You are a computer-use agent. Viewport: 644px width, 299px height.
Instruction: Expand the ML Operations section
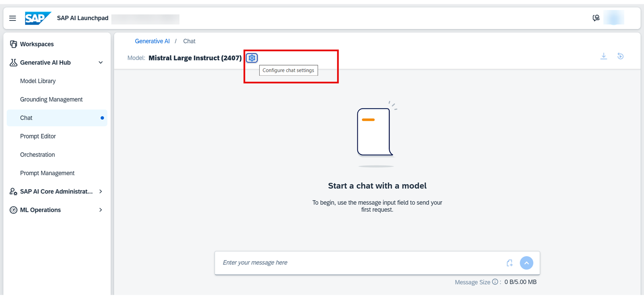coord(101,210)
